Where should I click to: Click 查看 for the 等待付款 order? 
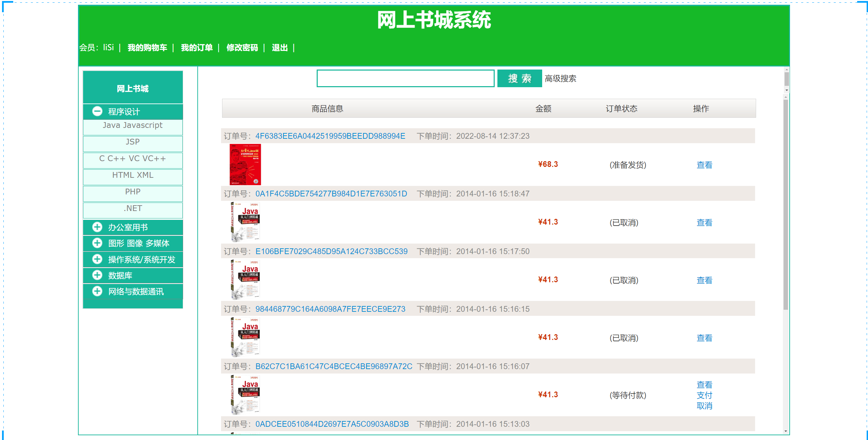click(x=704, y=385)
